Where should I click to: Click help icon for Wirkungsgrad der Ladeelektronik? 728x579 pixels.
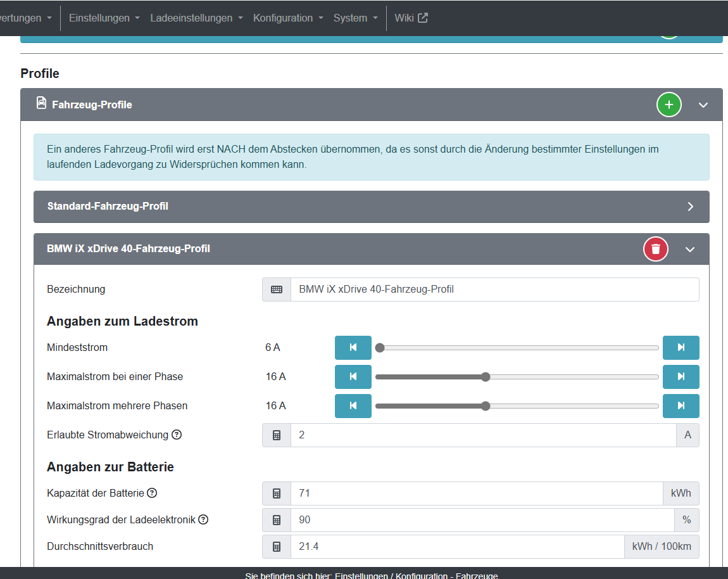(203, 519)
